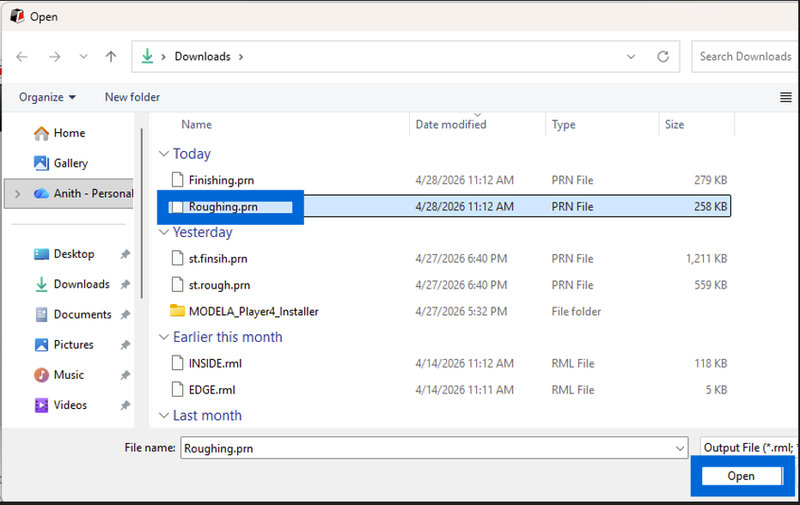Select Anith - Personal OneDrive
Screen dimensions: 800x505
click(93, 193)
